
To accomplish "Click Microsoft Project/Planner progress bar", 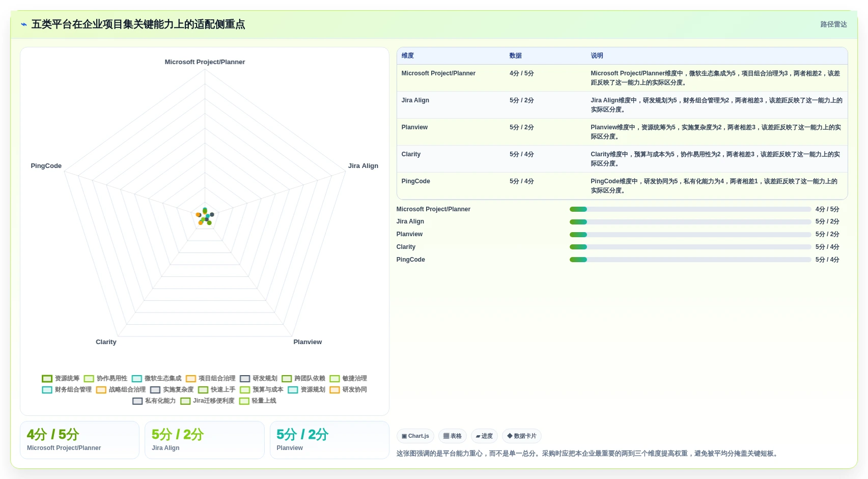I will pos(690,209).
